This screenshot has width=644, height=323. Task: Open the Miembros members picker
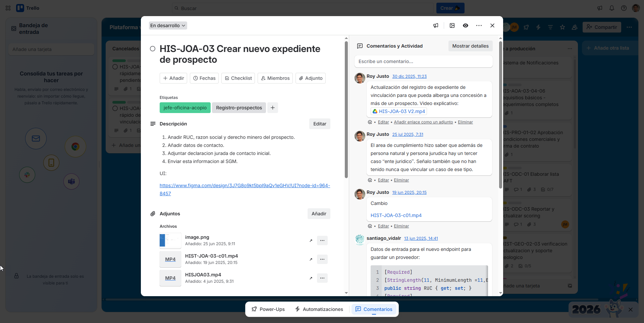pyautogui.click(x=275, y=78)
